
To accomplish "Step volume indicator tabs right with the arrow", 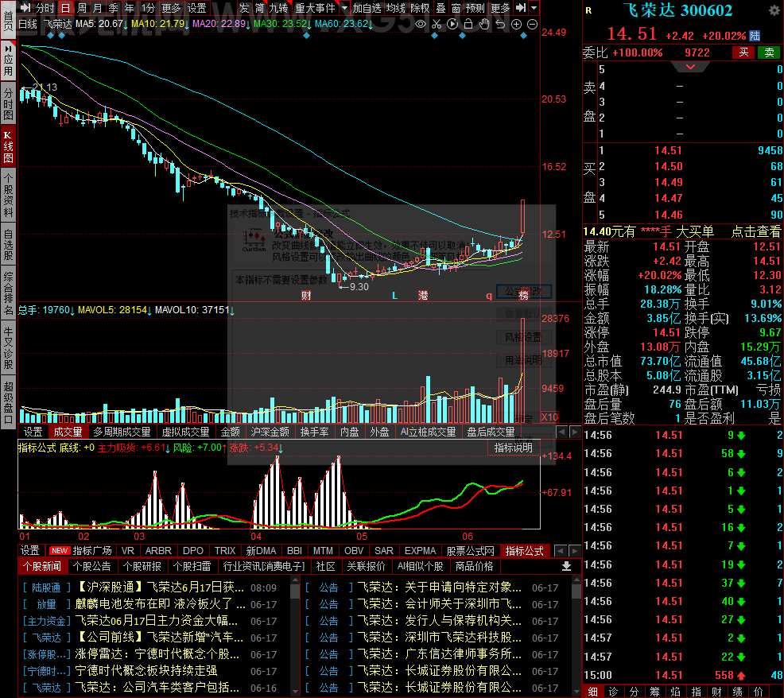I will (x=575, y=432).
